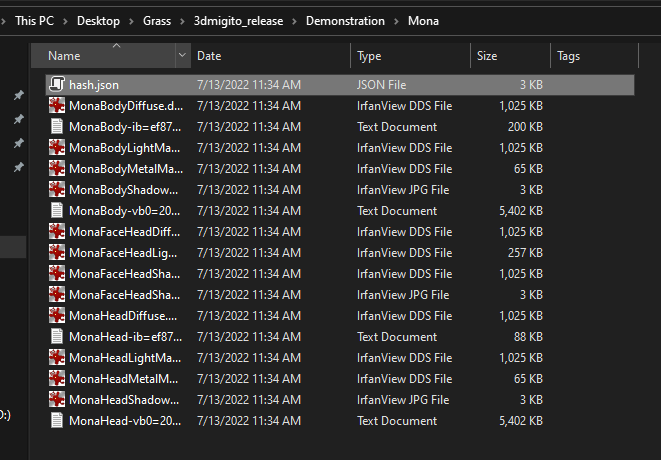Click the IrfanView icon beside MonaBodyShadow...

click(57, 190)
